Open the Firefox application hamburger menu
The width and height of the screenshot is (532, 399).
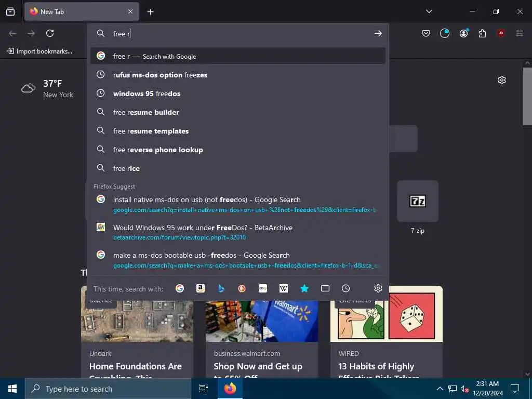(519, 33)
